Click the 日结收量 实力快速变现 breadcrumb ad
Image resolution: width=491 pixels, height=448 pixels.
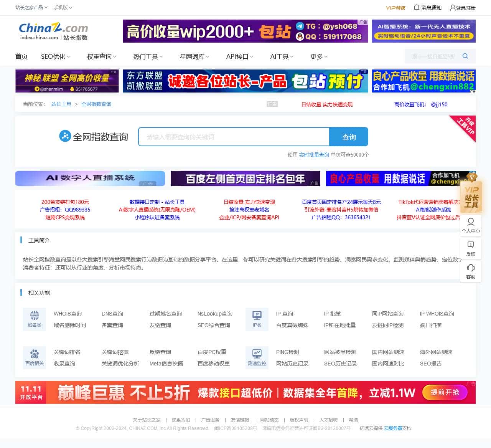[x=327, y=104]
